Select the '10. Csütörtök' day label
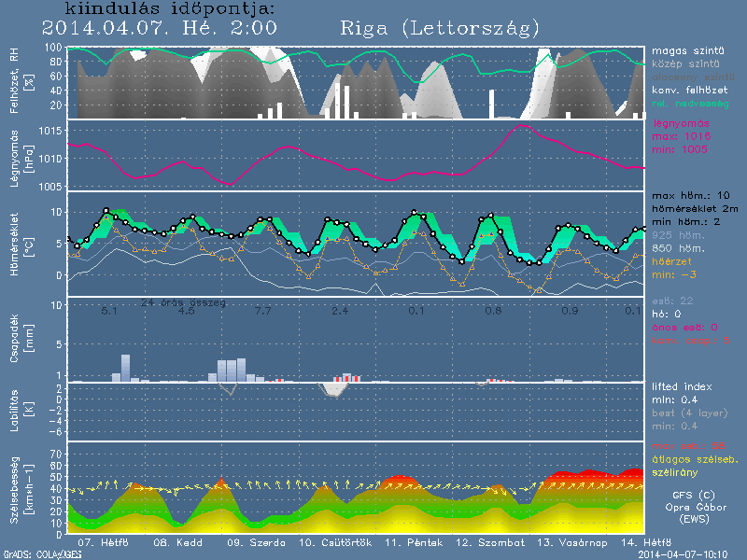This screenshot has height=560, width=747. pyautogui.click(x=335, y=541)
